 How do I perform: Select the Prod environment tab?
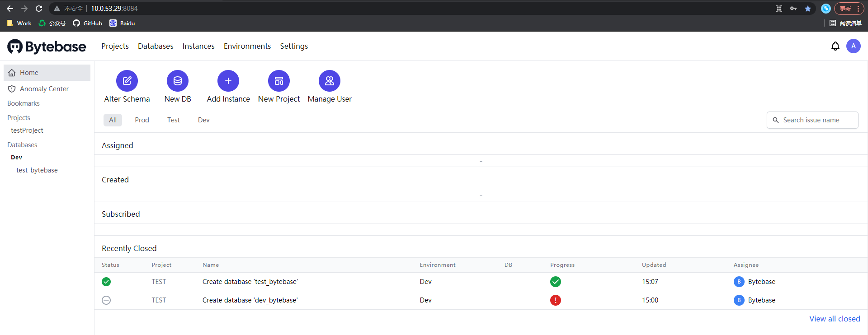pos(142,120)
